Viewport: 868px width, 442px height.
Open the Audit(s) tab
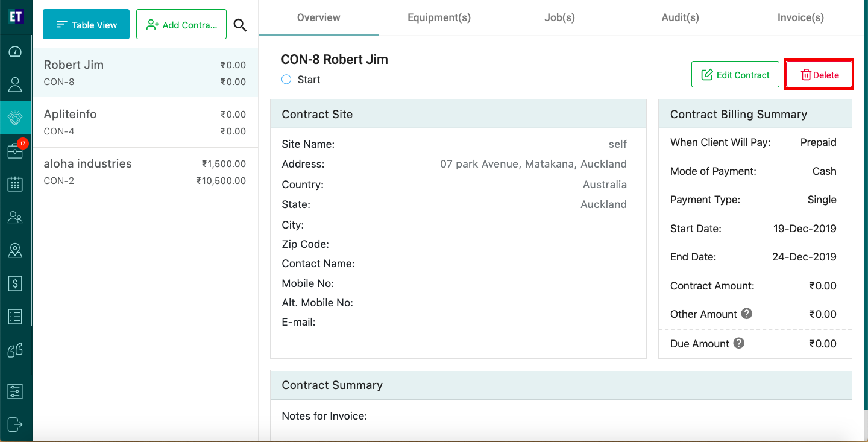click(681, 17)
